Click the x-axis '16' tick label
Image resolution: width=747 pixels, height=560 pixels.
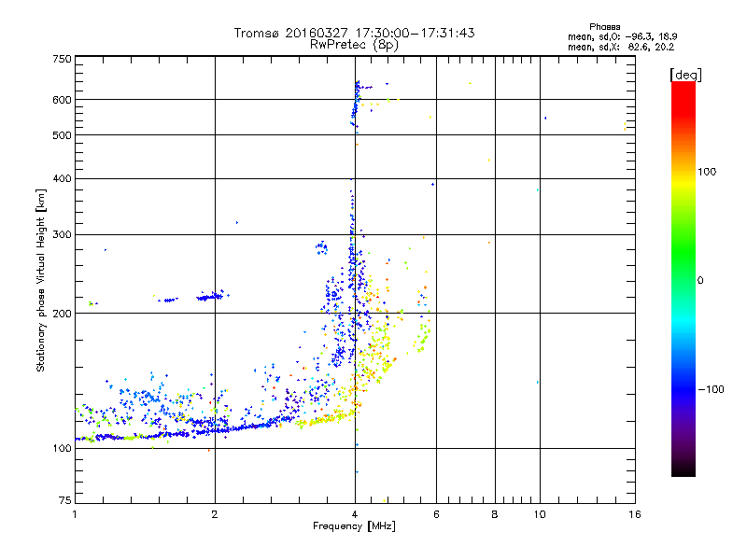635,514
